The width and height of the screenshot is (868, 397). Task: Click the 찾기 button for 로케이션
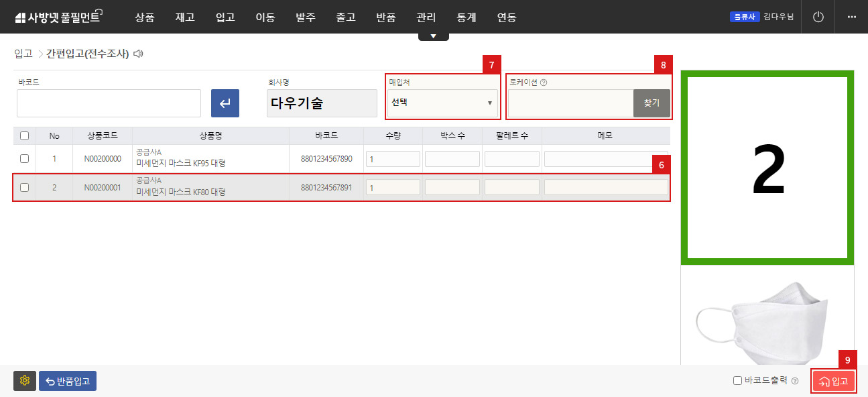[x=651, y=103]
